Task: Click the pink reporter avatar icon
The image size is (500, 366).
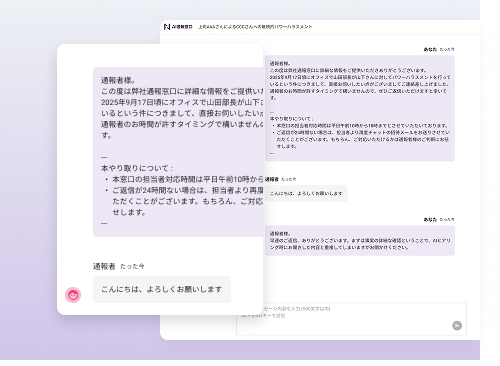Action: pos(73,295)
